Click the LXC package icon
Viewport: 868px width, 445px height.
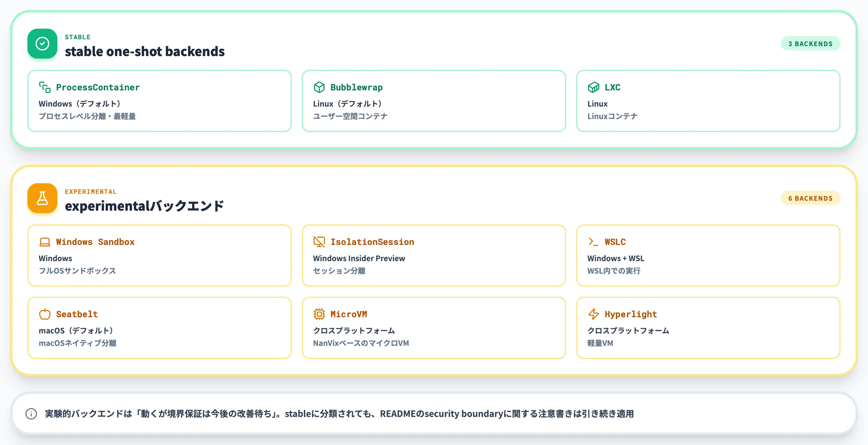point(593,87)
